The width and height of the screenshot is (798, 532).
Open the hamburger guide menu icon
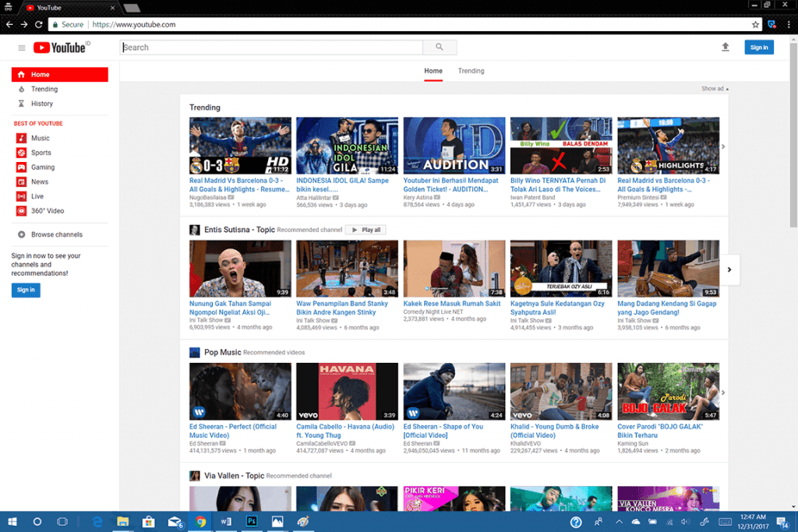[22, 48]
